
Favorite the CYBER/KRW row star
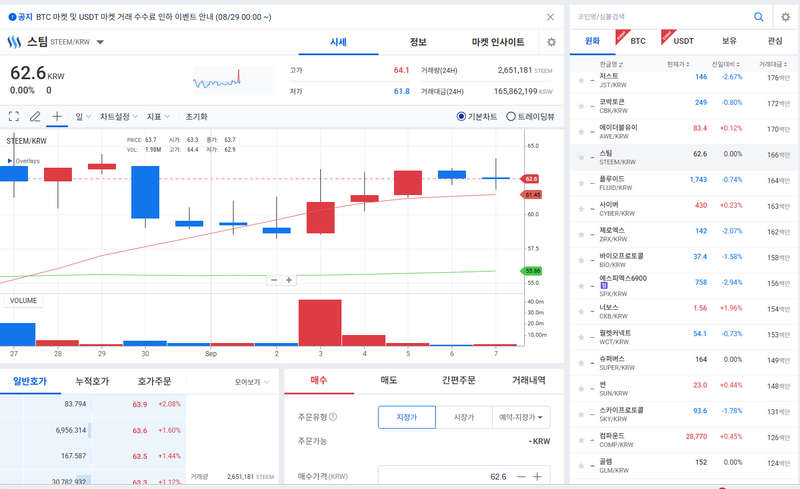pos(581,209)
